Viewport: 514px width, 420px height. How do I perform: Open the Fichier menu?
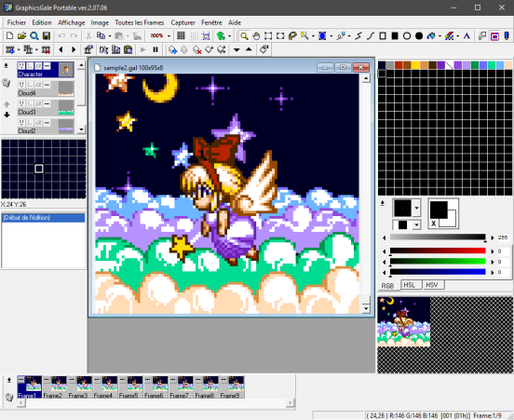point(17,22)
